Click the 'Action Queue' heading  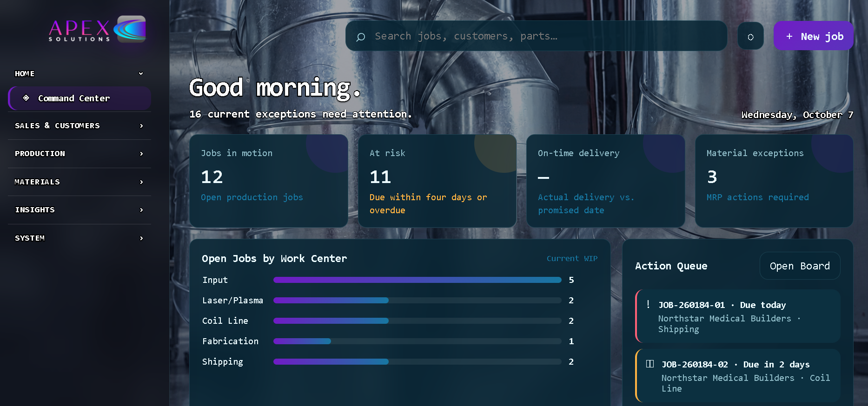pos(671,266)
